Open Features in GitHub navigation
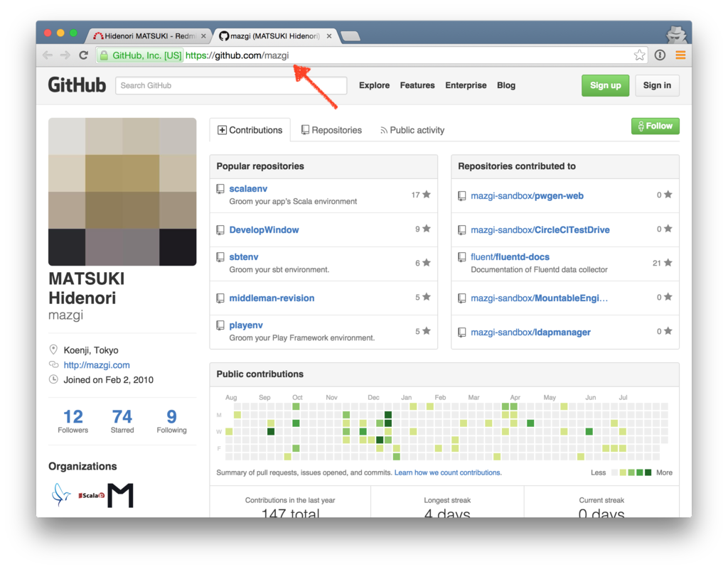Viewport: 728px width, 569px height. coord(417,85)
